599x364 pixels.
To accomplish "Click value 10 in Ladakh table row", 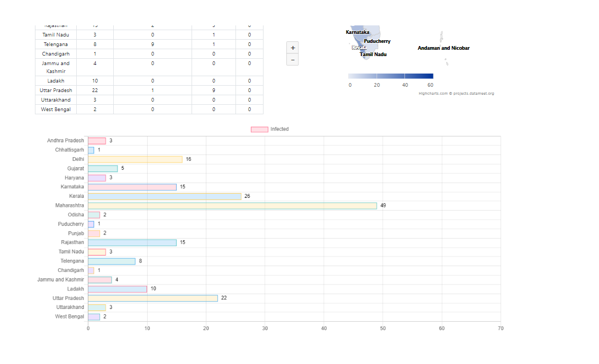I will pos(95,80).
